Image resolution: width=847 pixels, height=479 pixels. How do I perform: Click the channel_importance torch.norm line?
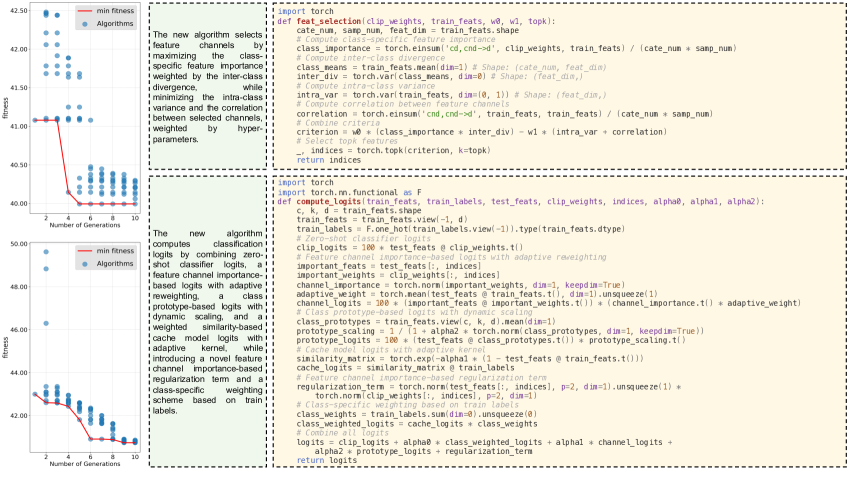pos(460,285)
